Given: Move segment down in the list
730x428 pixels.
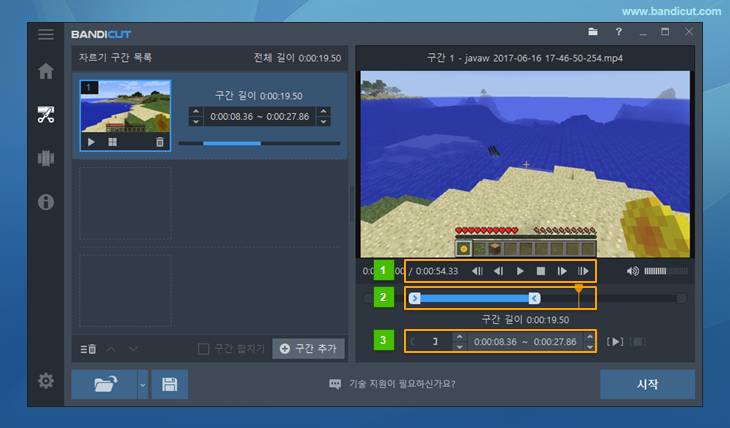Looking at the screenshot, I should pyautogui.click(x=133, y=349).
